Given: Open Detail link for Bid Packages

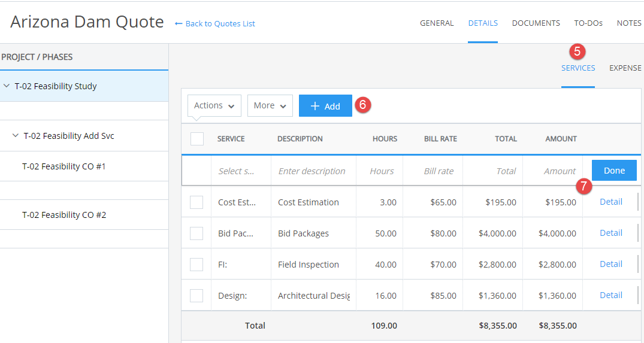Looking at the screenshot, I should coord(610,233).
